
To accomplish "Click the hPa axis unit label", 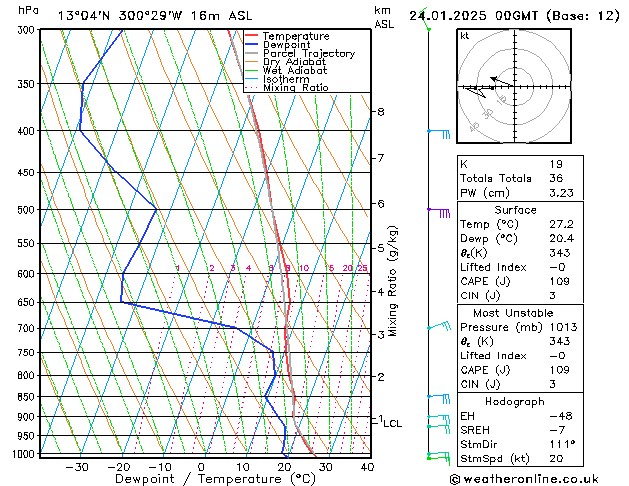I will click(x=28, y=10).
